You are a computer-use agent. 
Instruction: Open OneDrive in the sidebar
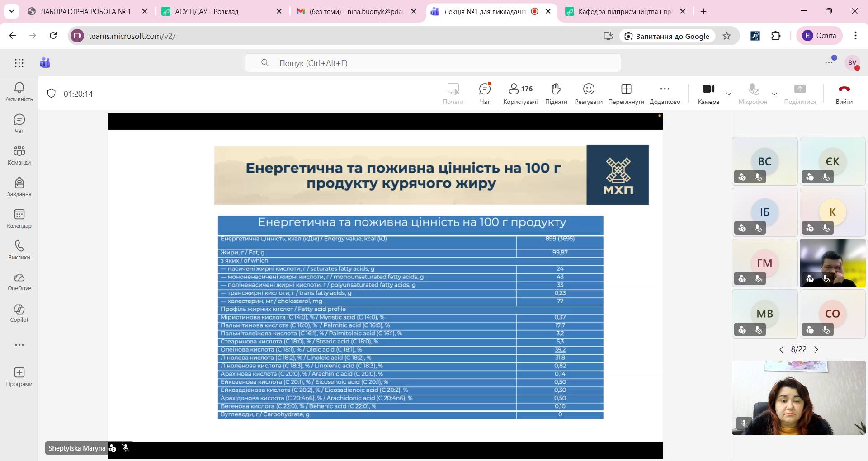[x=19, y=282]
